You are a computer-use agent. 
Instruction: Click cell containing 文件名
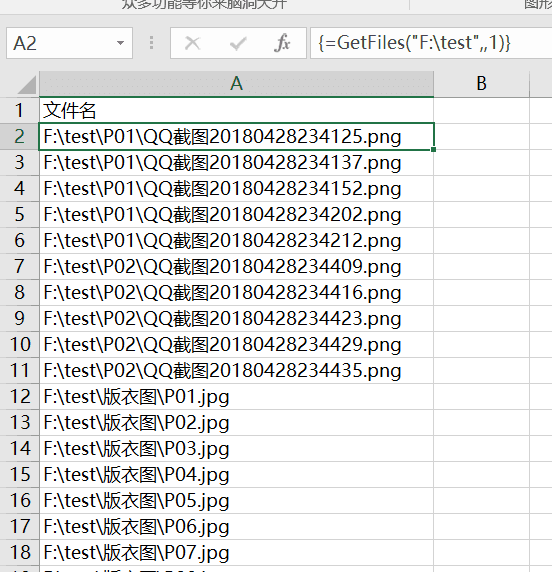(x=236, y=111)
